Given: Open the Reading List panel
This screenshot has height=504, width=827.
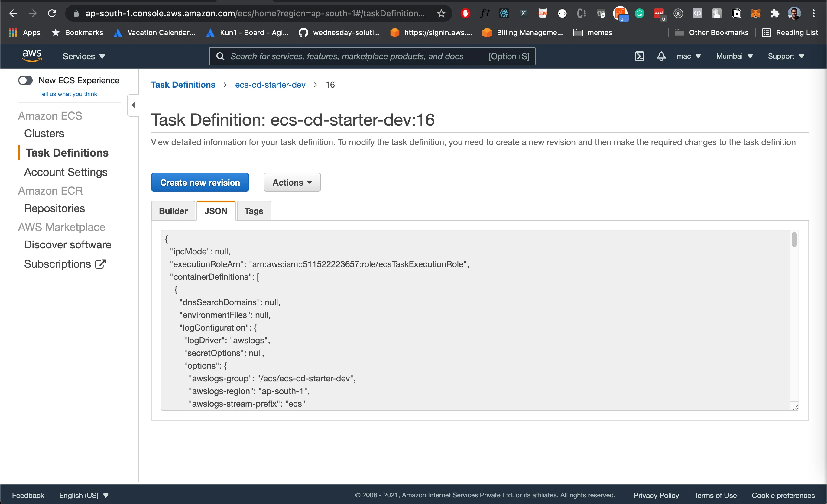Looking at the screenshot, I should (x=790, y=33).
